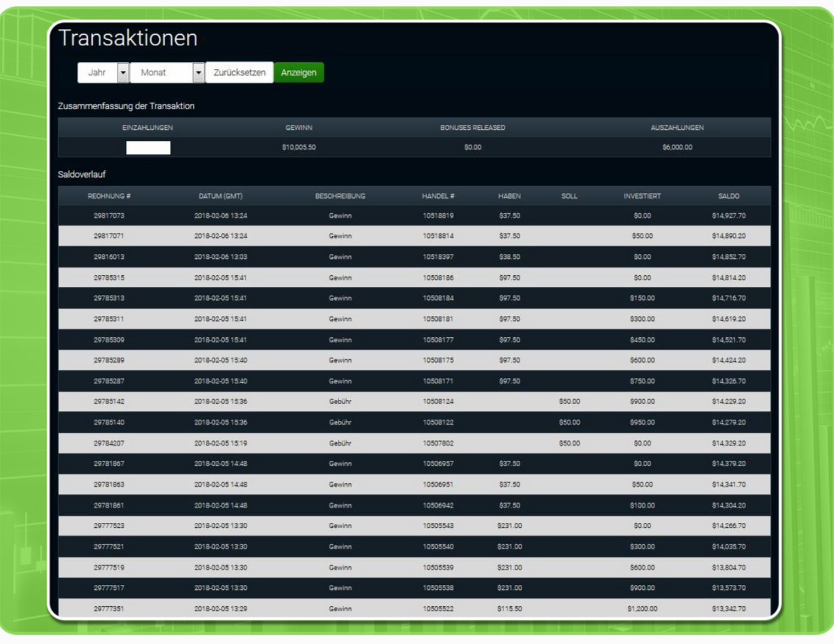Viewport: 834px width, 644px height.
Task: Click the Gewinn summary value $10,005.50
Action: click(x=299, y=147)
